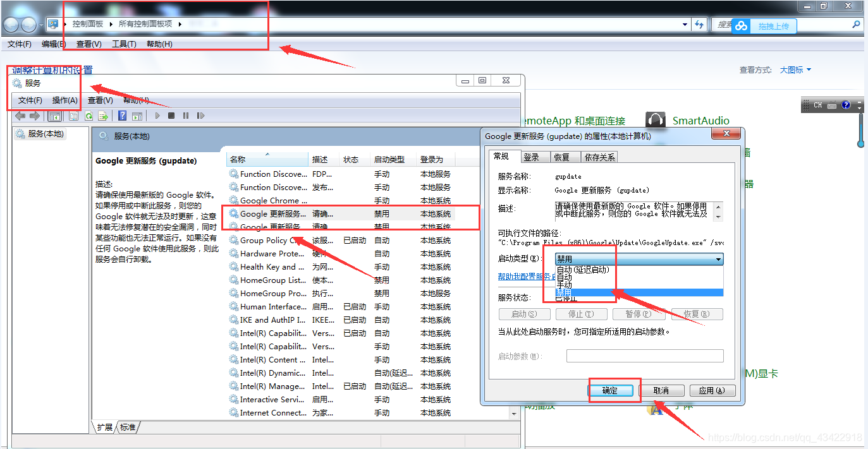
Task: Toggle the show/hide action pane toolbar icon
Action: [137, 116]
